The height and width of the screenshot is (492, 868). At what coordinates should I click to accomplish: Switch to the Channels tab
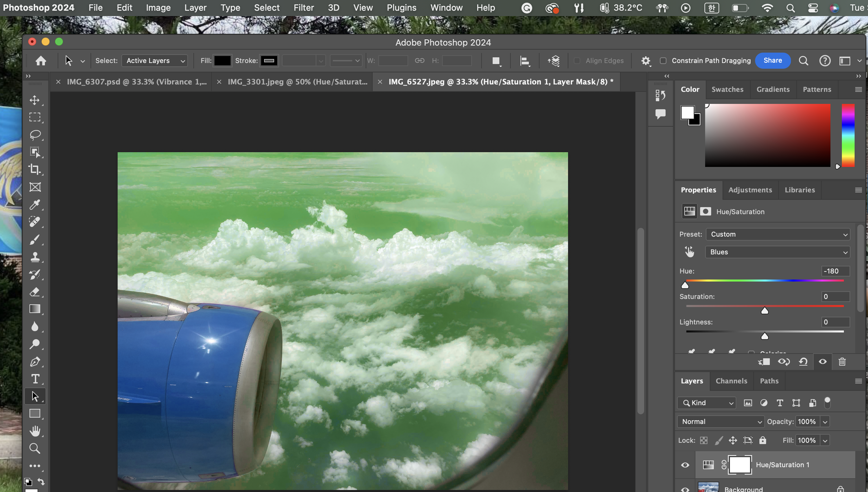[x=731, y=381]
